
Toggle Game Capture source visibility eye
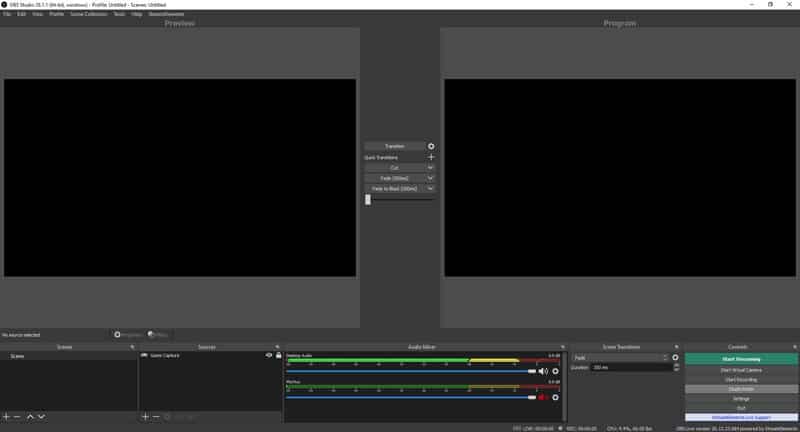point(269,355)
